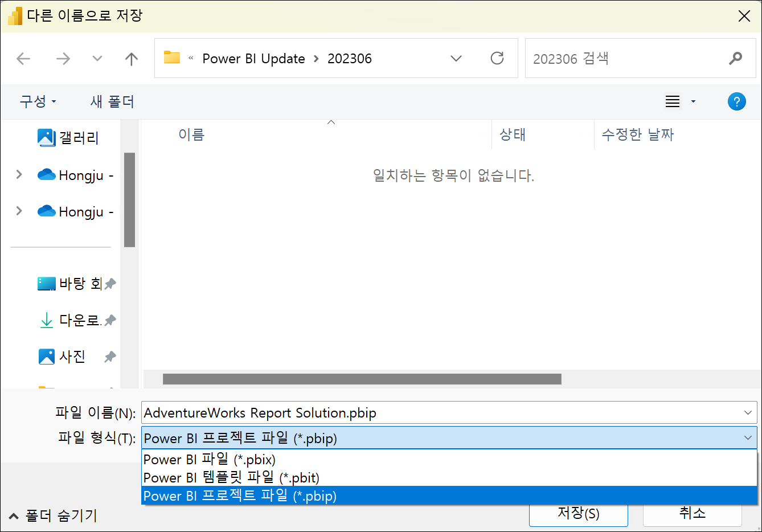Select the first Hongju OneDrive cloud icon
Image resolution: width=762 pixels, height=532 pixels.
(x=46, y=174)
